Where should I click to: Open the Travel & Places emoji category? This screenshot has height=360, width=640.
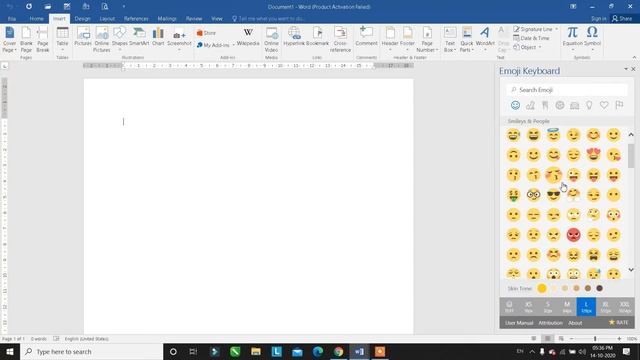(x=574, y=105)
